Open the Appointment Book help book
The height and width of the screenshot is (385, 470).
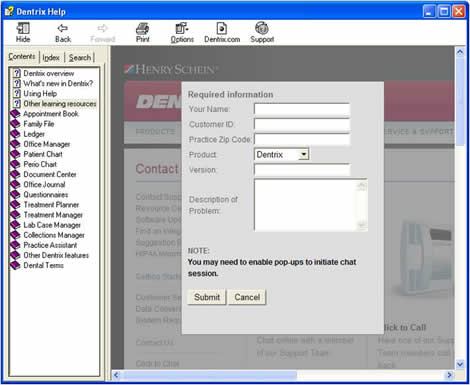pyautogui.click(x=51, y=114)
